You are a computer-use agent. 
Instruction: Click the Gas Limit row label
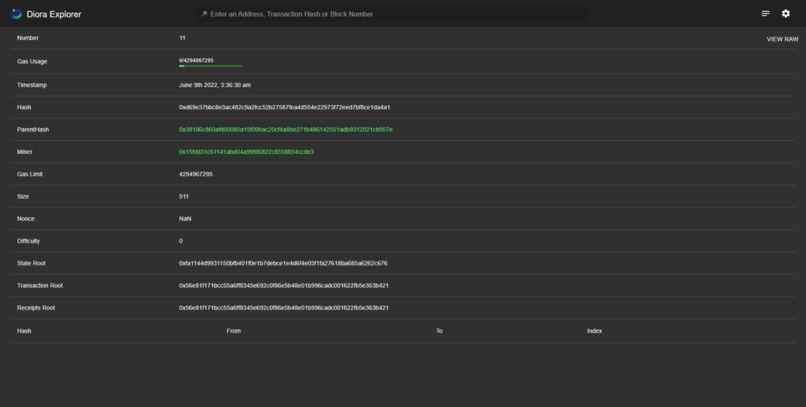pos(30,174)
